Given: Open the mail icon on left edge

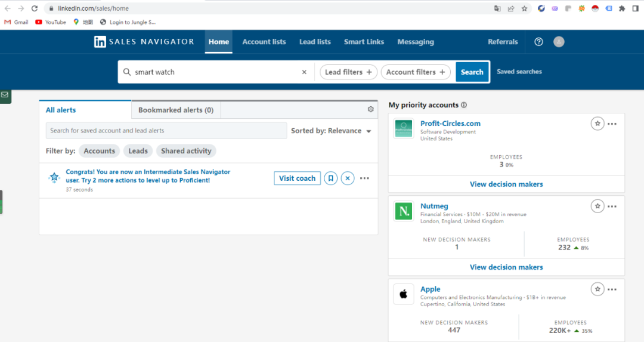Looking at the screenshot, I should (x=5, y=94).
